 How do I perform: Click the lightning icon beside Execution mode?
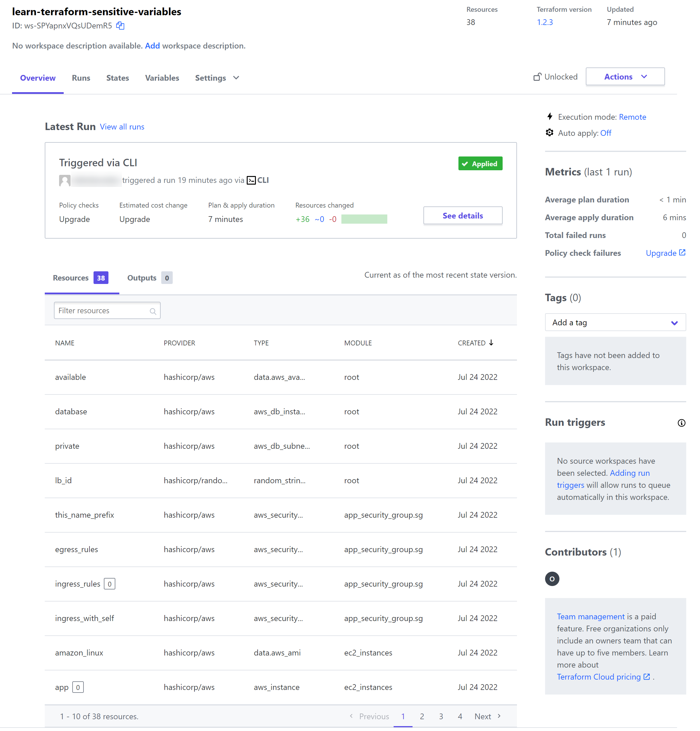click(x=550, y=116)
